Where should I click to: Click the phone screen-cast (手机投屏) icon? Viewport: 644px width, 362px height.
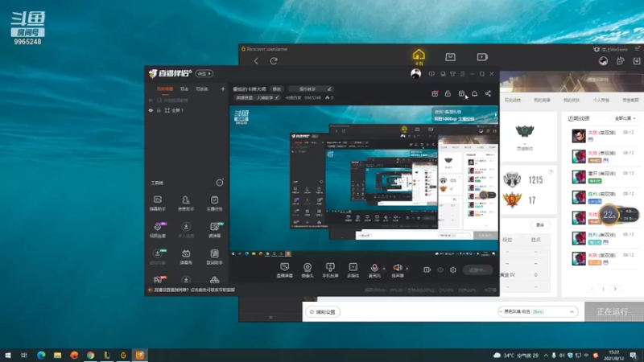click(330, 268)
